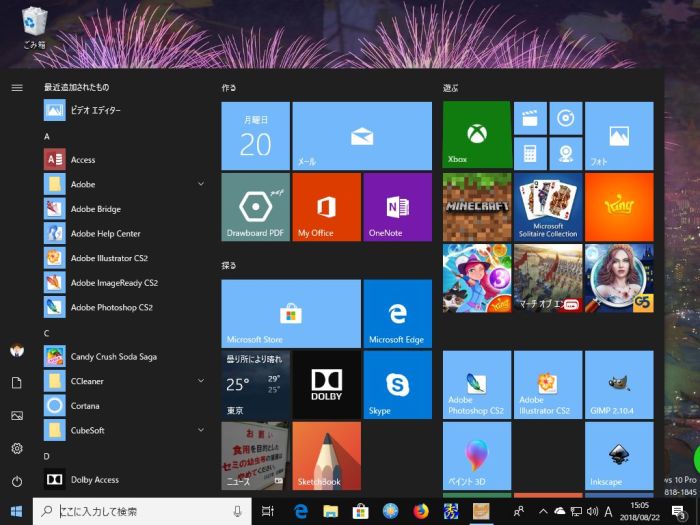Open the Sketchbook tile
Image resolution: width=700 pixels, height=525 pixels.
[x=326, y=455]
